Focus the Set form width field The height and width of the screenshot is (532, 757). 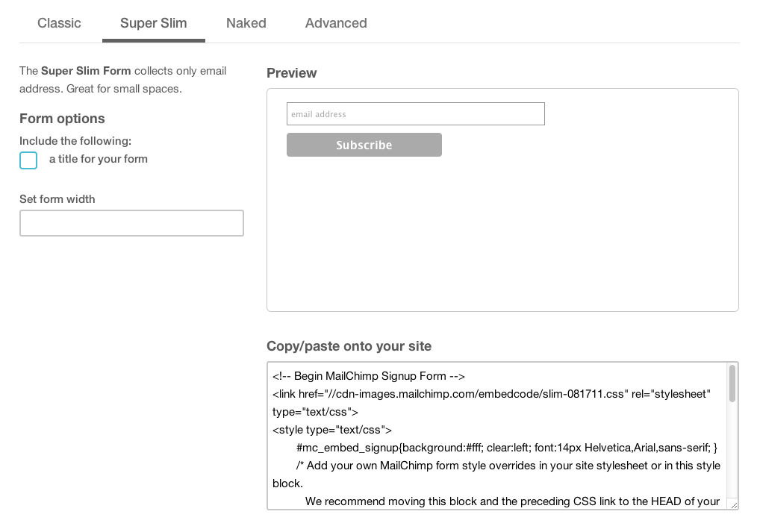pyautogui.click(x=131, y=223)
